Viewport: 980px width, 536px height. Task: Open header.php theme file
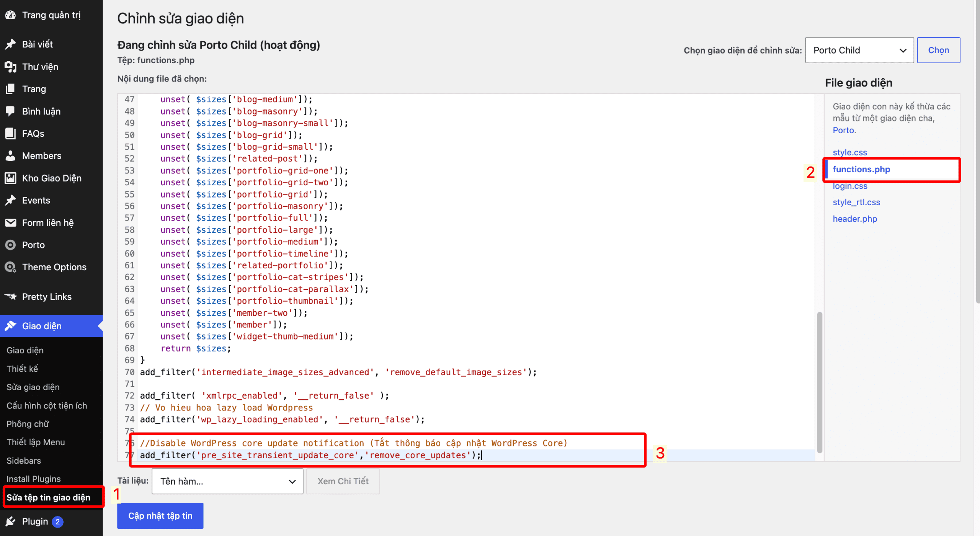[x=855, y=219]
